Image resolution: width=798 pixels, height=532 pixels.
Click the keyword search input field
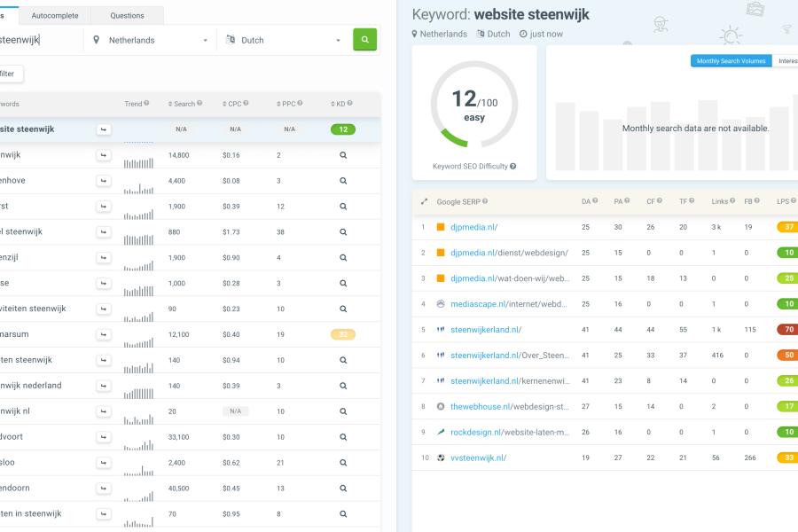[41, 40]
